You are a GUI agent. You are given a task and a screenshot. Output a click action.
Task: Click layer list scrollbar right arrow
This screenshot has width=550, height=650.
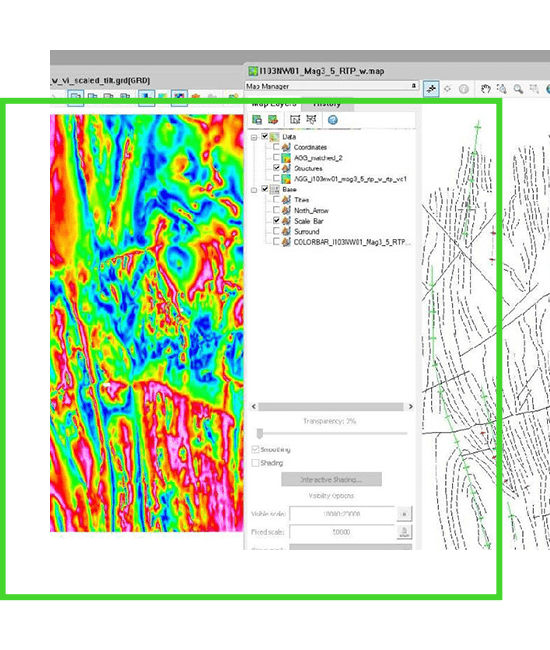click(410, 407)
